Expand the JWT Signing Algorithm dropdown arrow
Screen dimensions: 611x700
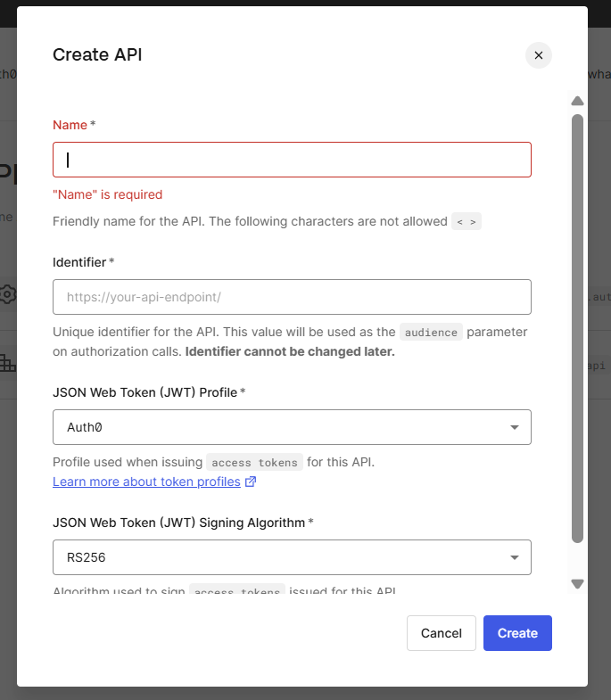pyautogui.click(x=514, y=557)
